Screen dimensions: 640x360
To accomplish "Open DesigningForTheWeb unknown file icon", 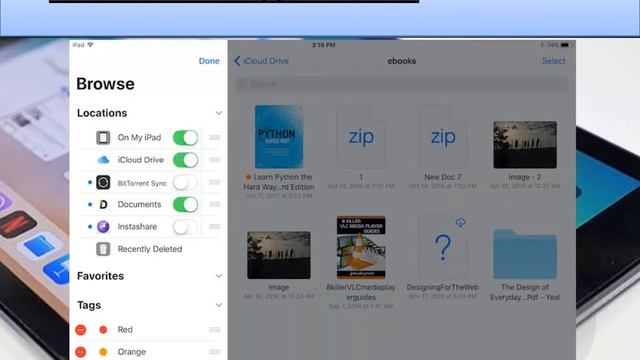I will (x=443, y=247).
